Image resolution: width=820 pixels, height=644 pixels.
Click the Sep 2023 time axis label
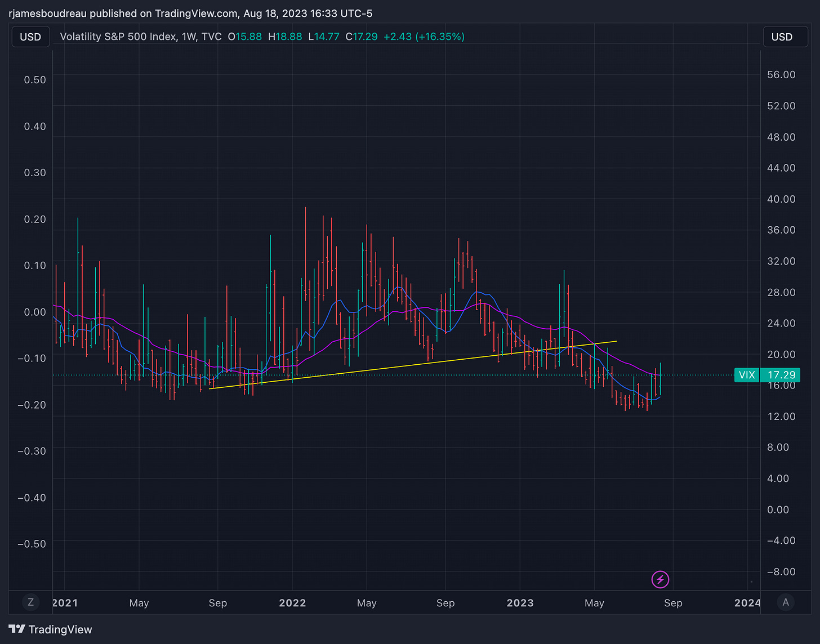(673, 603)
